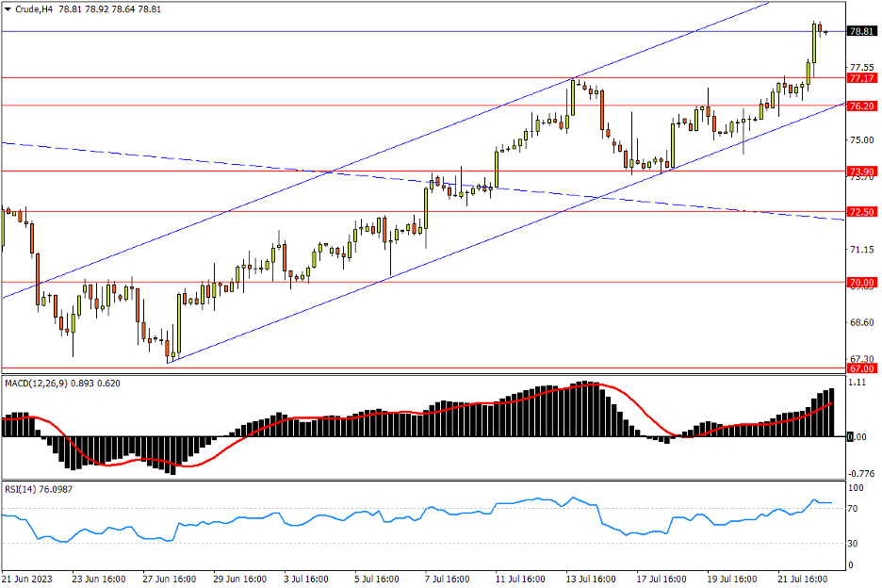
Task: Click the red 70.00 price level label
Action: [861, 282]
